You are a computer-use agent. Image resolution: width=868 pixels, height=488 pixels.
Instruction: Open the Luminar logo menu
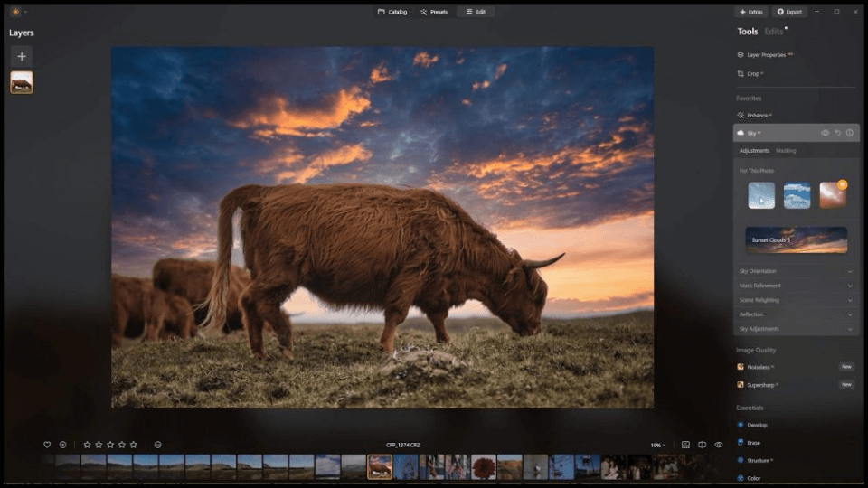click(16, 12)
